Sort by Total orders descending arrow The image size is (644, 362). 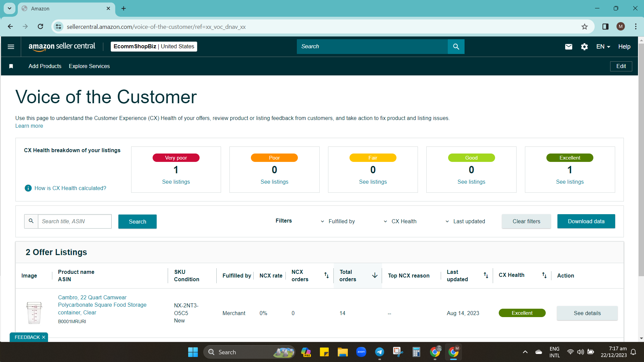(x=375, y=275)
